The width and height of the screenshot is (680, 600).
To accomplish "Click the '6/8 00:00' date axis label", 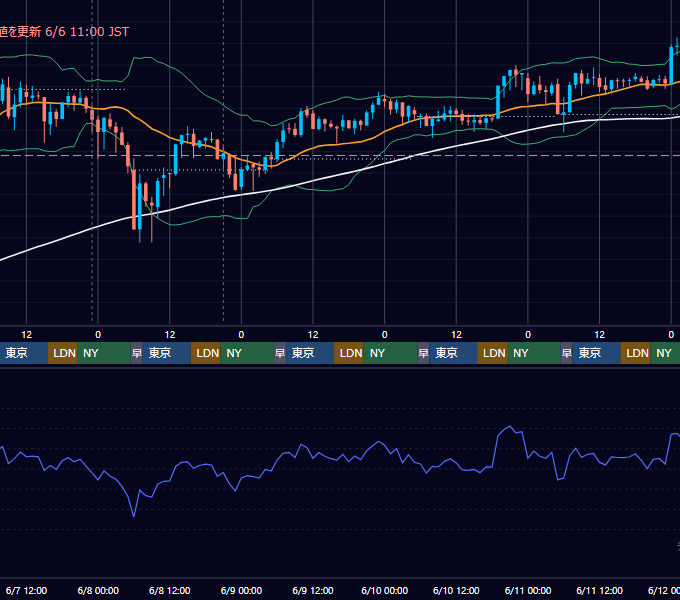I will pos(98,590).
